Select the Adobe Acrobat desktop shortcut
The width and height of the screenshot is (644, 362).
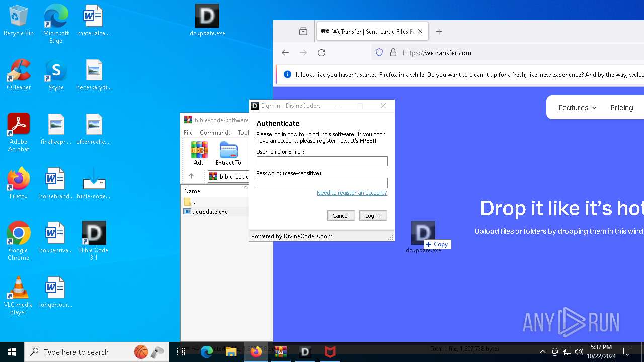[x=19, y=133]
